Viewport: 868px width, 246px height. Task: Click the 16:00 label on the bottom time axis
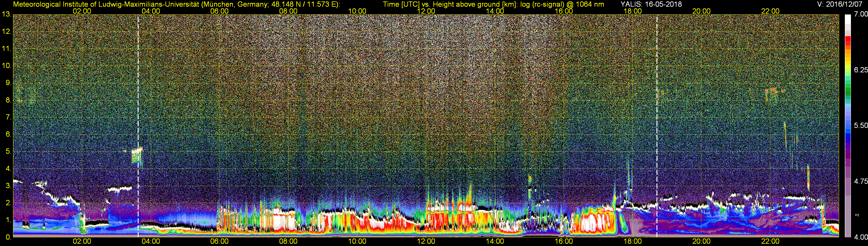(x=564, y=241)
